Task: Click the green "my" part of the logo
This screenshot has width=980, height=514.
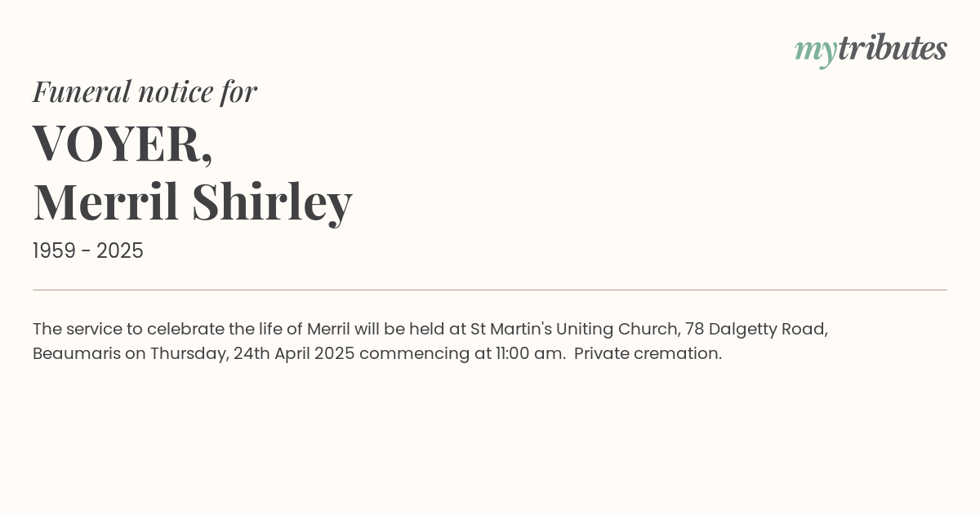Action: (x=815, y=51)
